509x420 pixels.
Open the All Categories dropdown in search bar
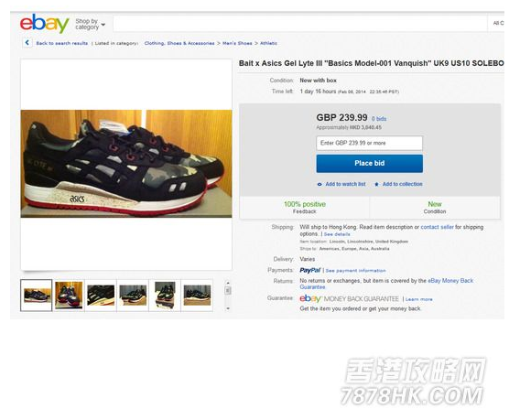[x=498, y=23]
